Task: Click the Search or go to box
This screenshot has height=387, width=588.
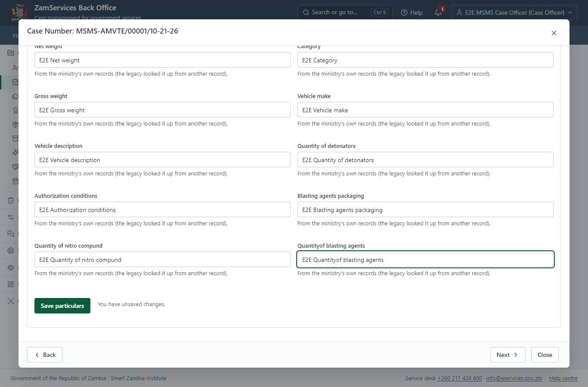Action: (x=345, y=12)
